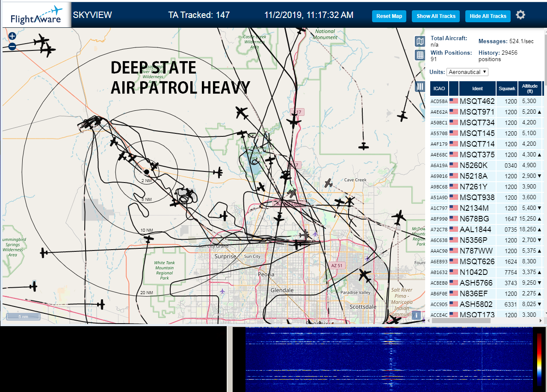
Task: Select aircraft N787WW row
Action: (486, 251)
